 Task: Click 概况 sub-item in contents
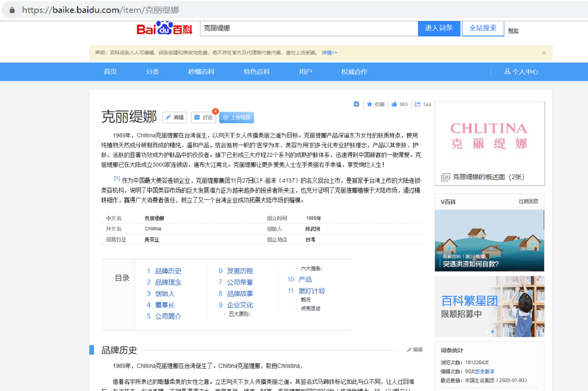(306, 300)
